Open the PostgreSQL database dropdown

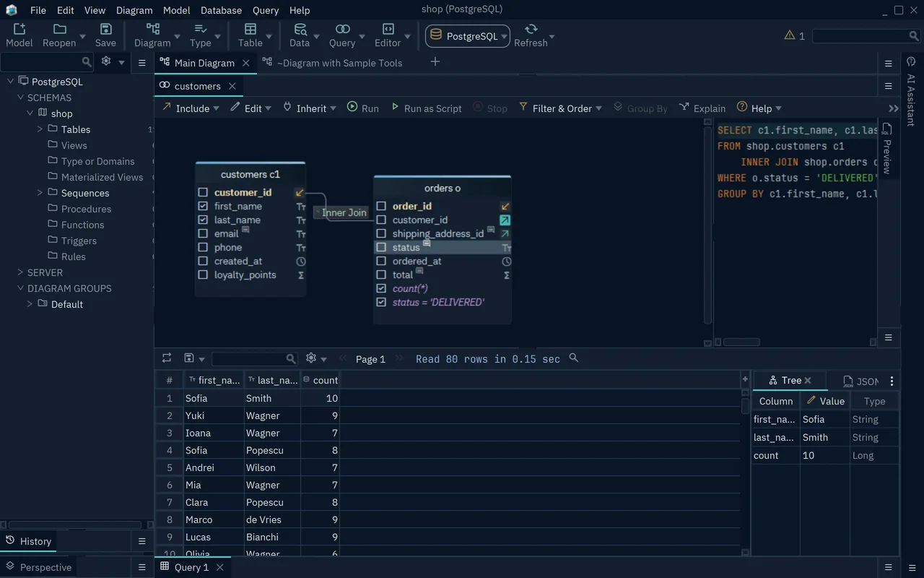468,36
